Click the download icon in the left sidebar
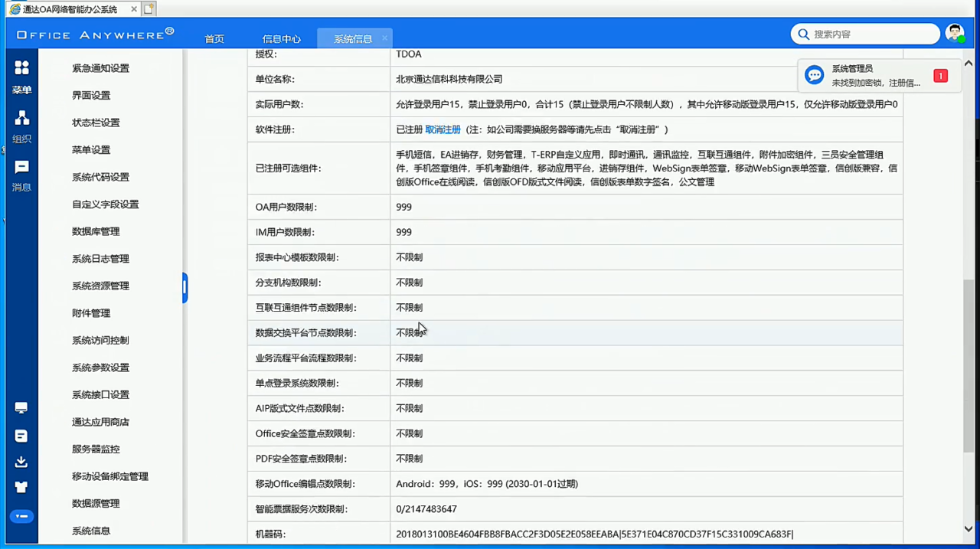 coord(21,462)
